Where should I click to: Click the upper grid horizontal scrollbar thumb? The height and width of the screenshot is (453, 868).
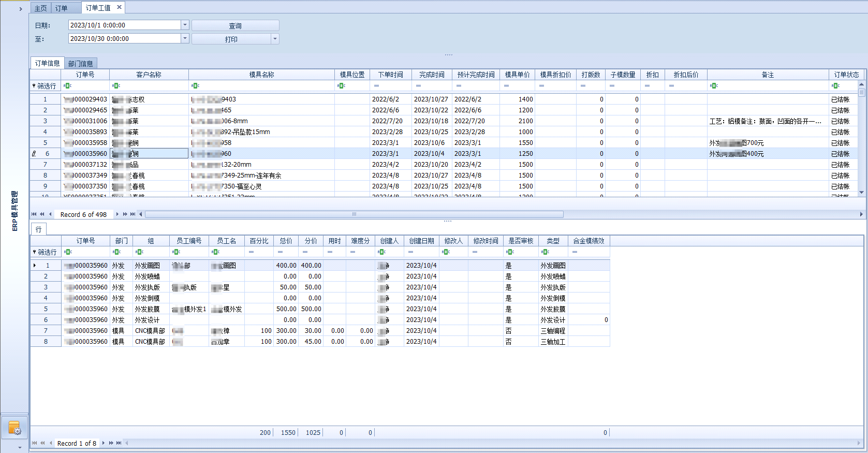[355, 214]
